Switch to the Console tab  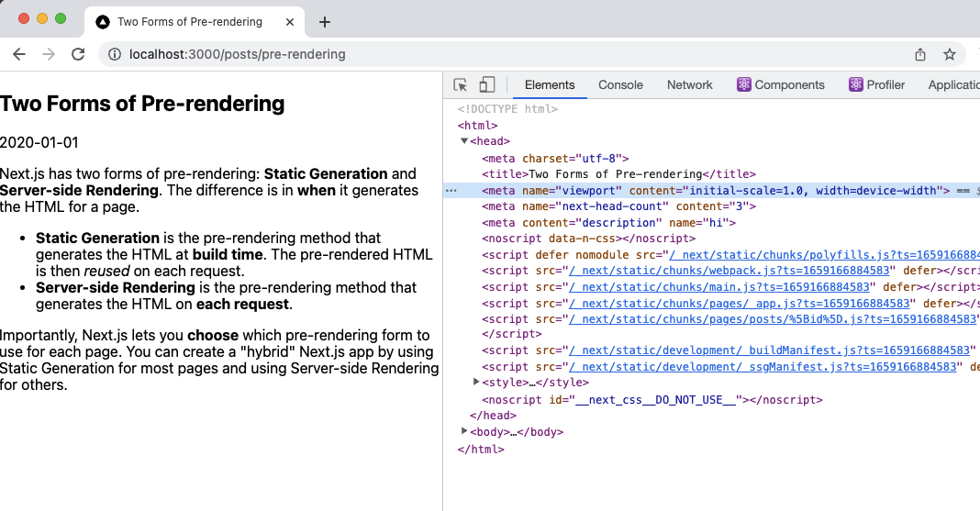point(620,85)
